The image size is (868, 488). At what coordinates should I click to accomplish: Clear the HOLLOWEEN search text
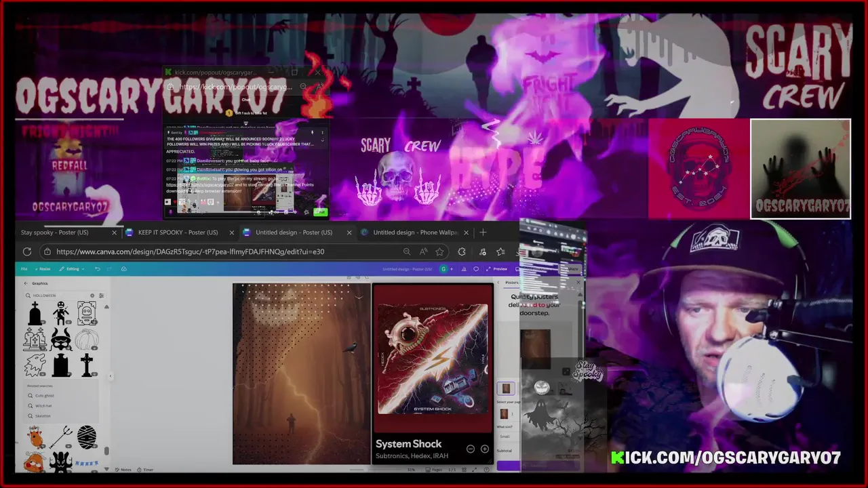[x=92, y=296]
